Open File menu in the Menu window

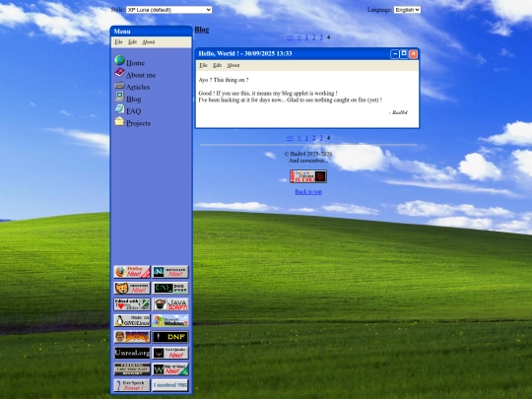point(118,42)
